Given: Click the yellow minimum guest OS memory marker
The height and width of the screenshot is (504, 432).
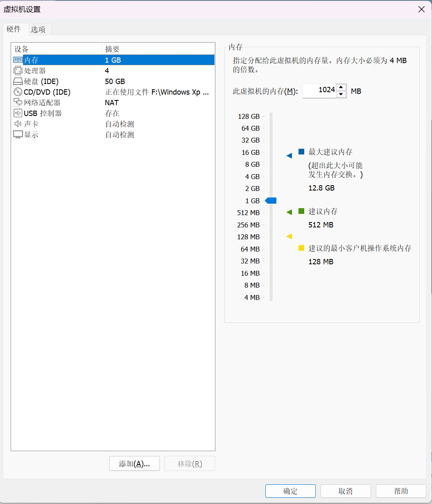Looking at the screenshot, I should [x=289, y=236].
